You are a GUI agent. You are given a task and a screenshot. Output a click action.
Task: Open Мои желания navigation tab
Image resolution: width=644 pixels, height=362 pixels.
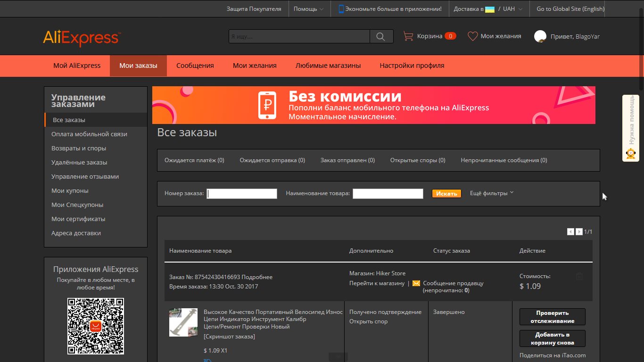pos(255,66)
